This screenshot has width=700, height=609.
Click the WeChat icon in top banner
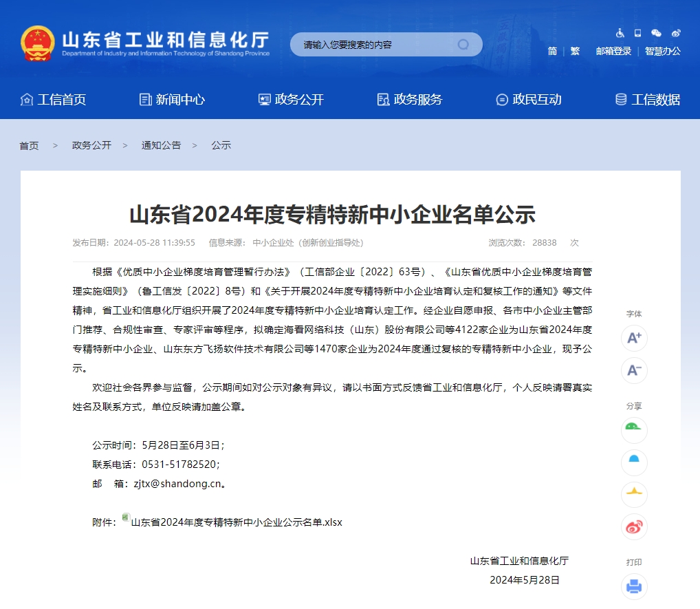pos(656,32)
